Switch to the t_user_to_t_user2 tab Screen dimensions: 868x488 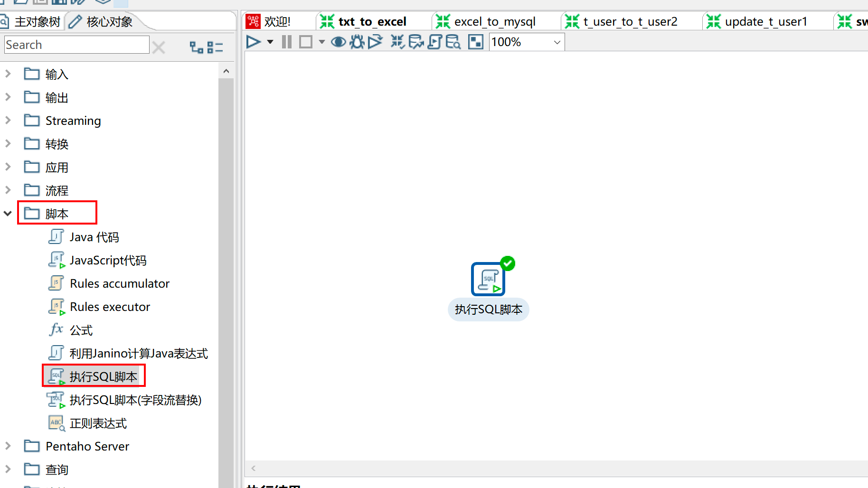click(x=621, y=22)
